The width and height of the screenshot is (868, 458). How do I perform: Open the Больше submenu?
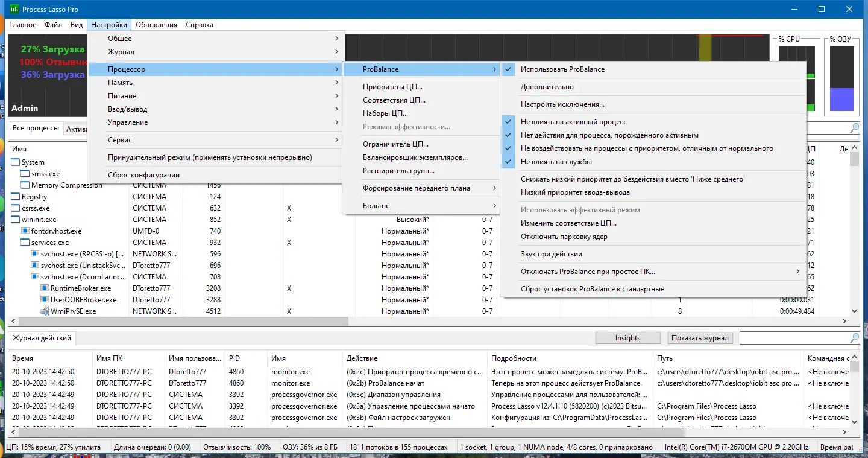tap(416, 205)
